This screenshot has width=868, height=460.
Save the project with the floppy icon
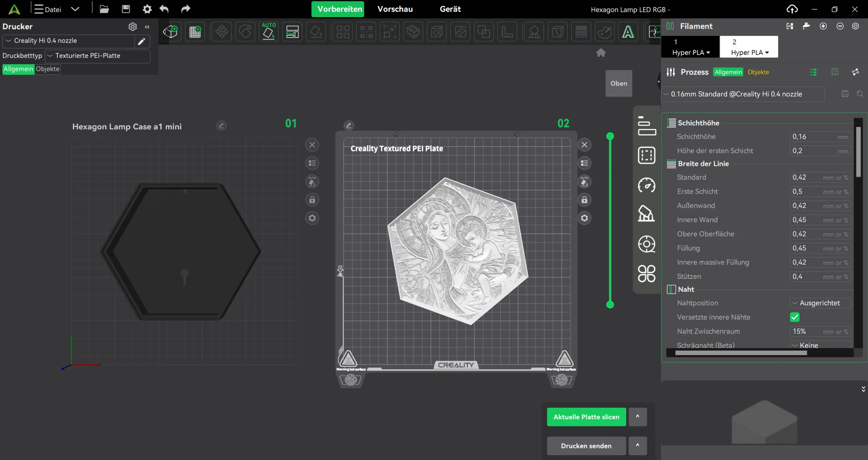click(126, 9)
